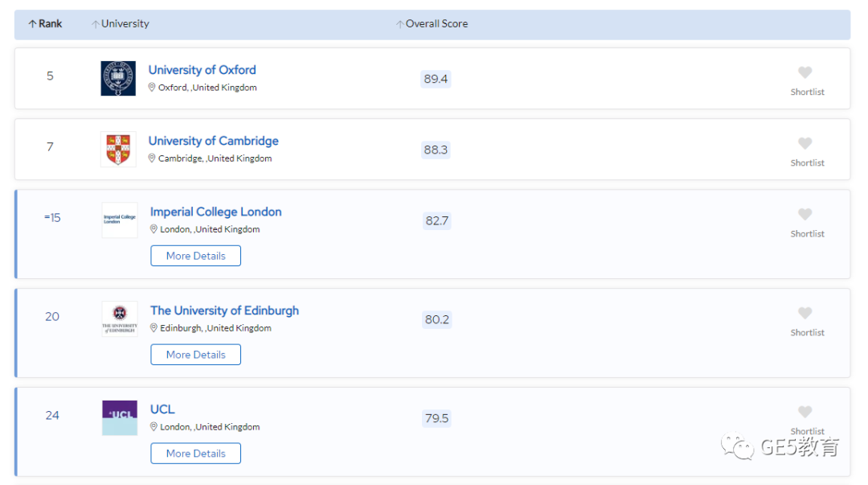868x485 pixels.
Task: Click rank number 20 in the Edinburgh row
Action: [x=52, y=317]
